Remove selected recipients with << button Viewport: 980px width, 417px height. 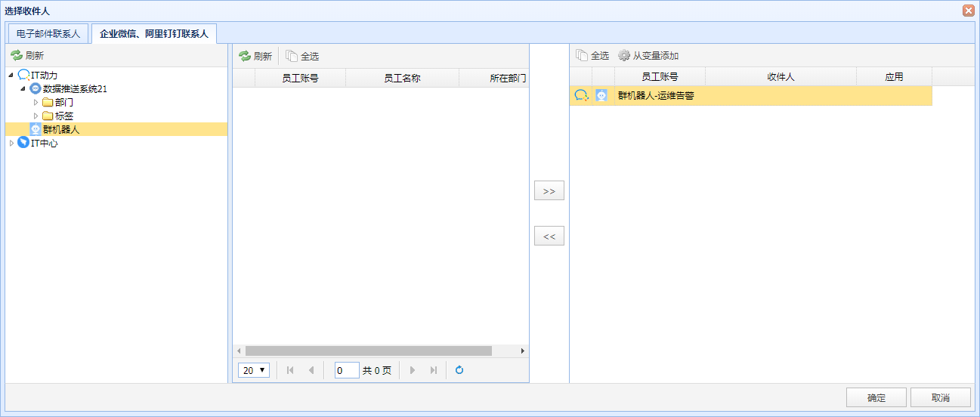(x=549, y=236)
